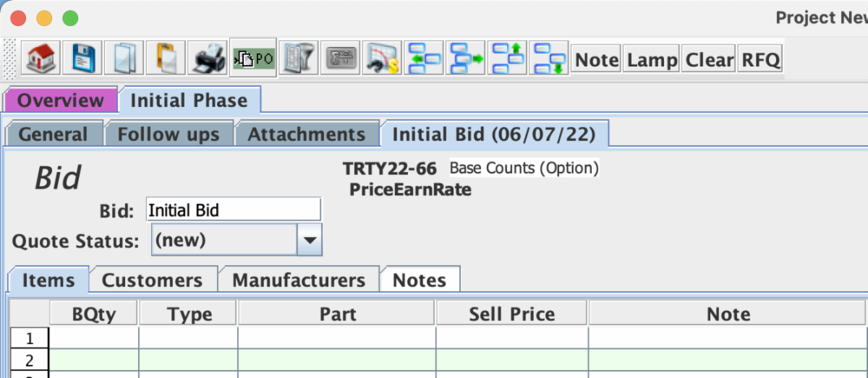
Task: Click the PO toolbar icon
Action: click(x=252, y=59)
